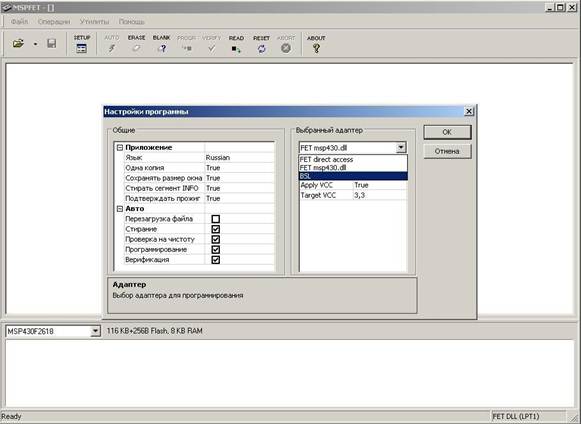This screenshot has width=581, height=424.
Task: Open the adapter dropdown arrow
Action: (x=401, y=148)
